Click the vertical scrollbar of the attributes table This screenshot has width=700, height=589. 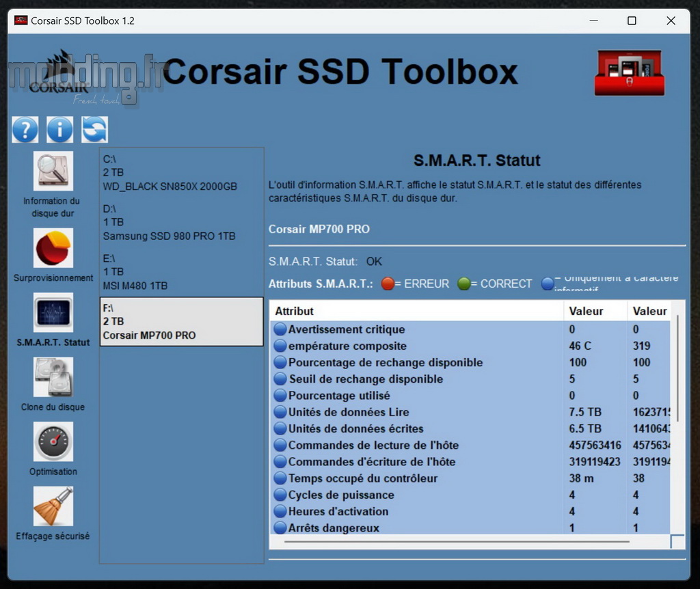tap(677, 368)
